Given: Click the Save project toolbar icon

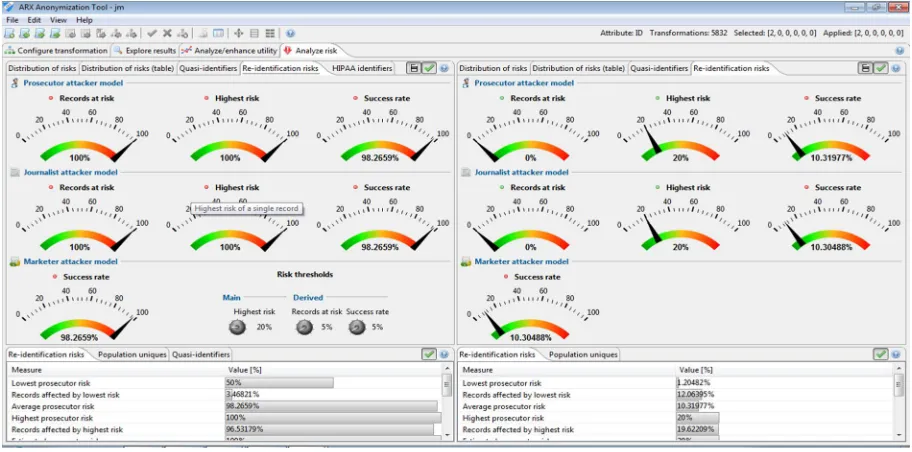Looking at the screenshot, I should 40,34.
